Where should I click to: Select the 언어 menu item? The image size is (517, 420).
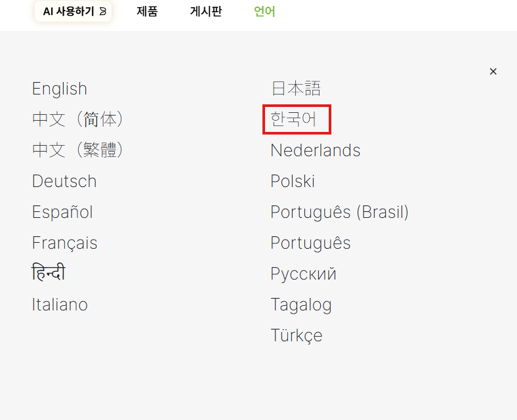point(264,12)
